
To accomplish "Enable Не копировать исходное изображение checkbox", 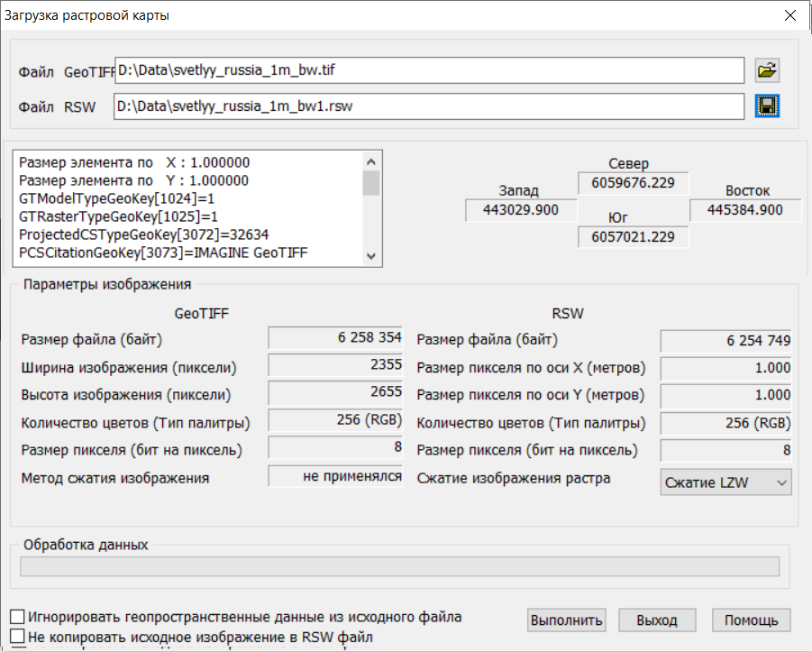I will click(18, 637).
